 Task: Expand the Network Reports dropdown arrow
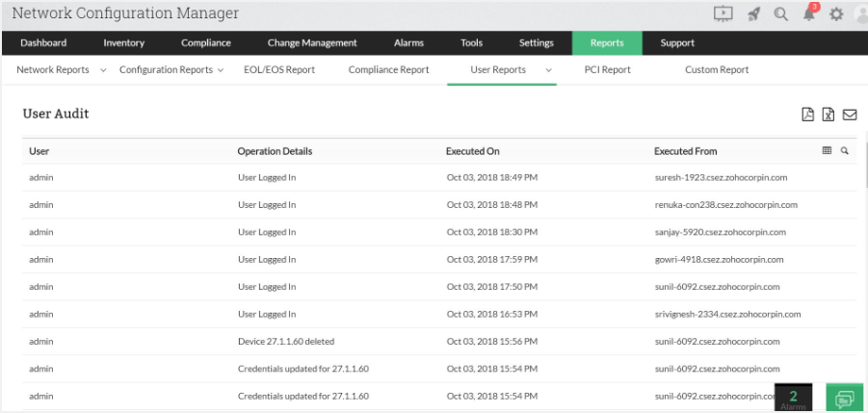103,70
